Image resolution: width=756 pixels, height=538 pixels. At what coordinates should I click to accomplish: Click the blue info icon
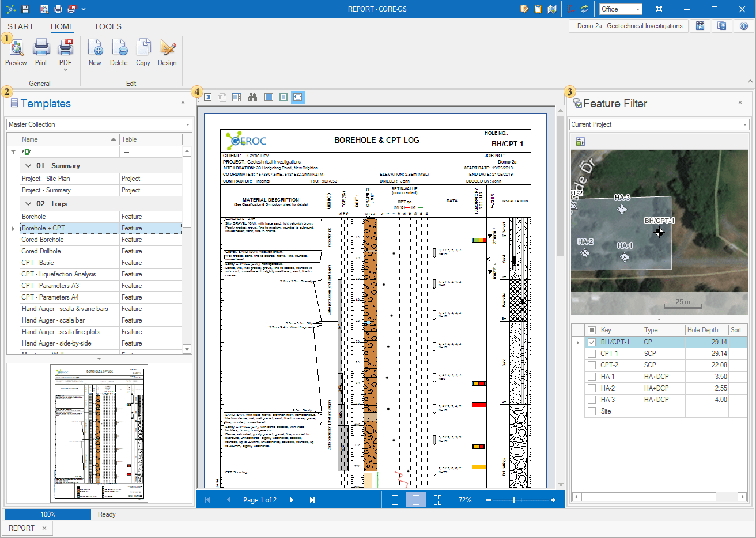(744, 26)
